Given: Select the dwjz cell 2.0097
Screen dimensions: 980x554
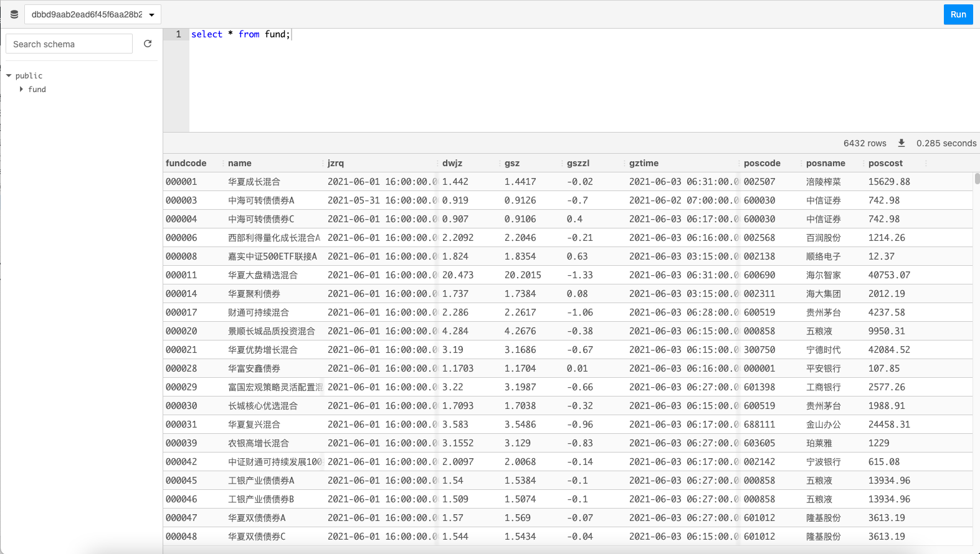Looking at the screenshot, I should [458, 462].
